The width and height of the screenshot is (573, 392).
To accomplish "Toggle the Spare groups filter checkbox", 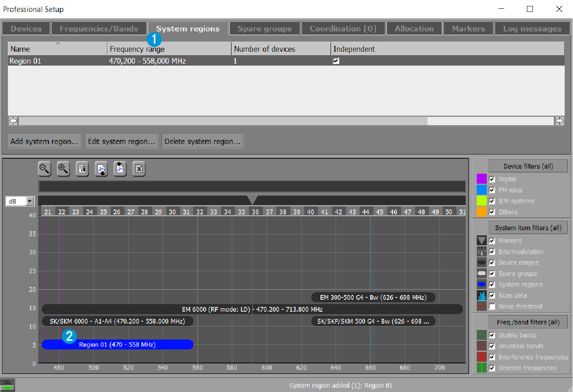I will (492, 274).
